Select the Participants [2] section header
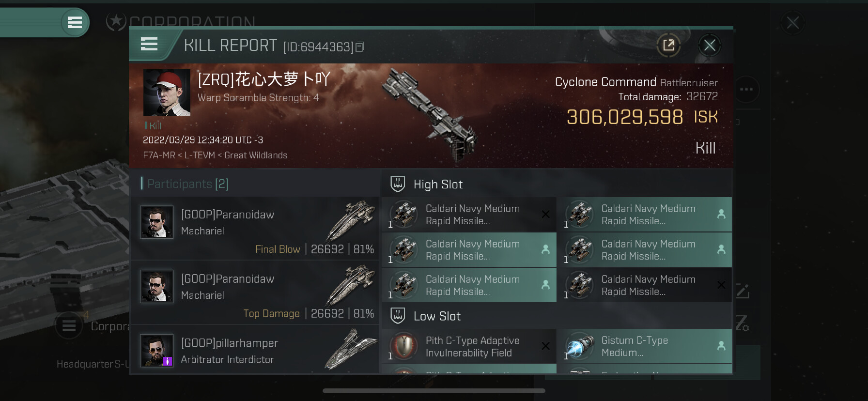The image size is (868, 401). tap(185, 184)
